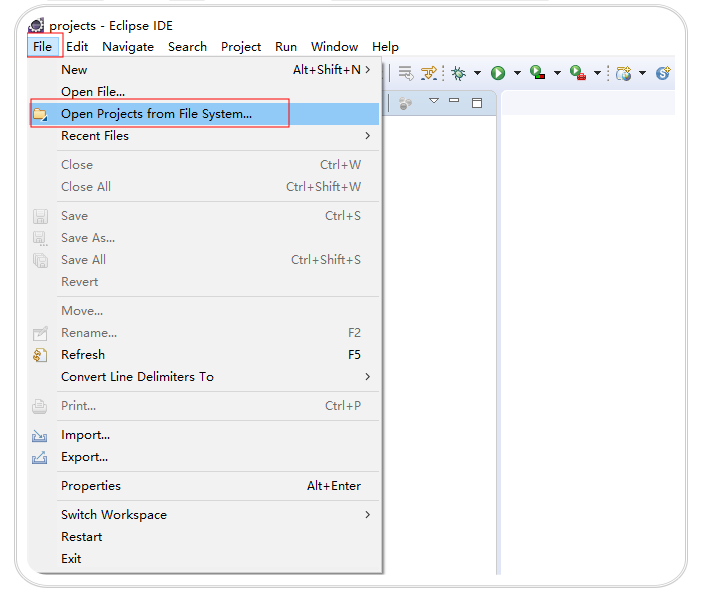Select Refresh in the File menu

click(204, 355)
